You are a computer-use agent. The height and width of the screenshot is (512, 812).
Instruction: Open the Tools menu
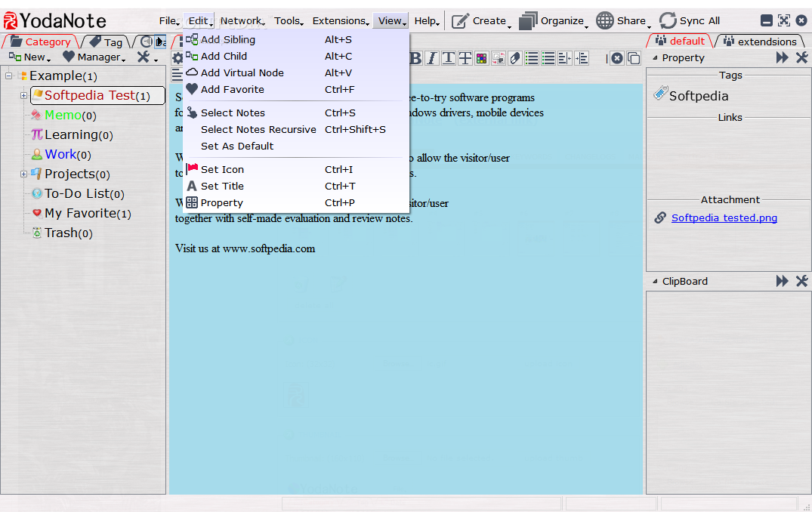pyautogui.click(x=289, y=20)
